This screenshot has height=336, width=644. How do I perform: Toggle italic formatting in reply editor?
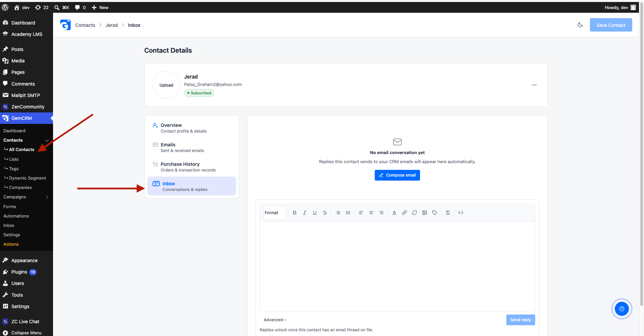pos(305,213)
